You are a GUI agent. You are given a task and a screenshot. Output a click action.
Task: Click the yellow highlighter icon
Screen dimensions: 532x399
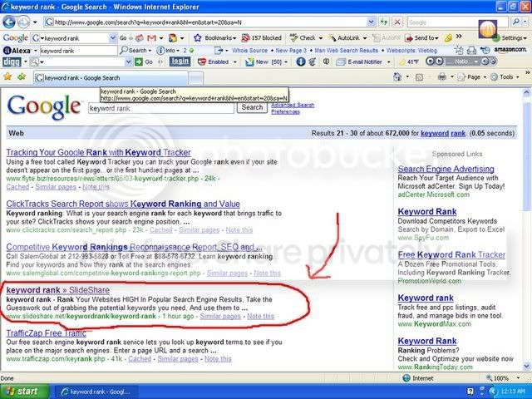pos(448,38)
